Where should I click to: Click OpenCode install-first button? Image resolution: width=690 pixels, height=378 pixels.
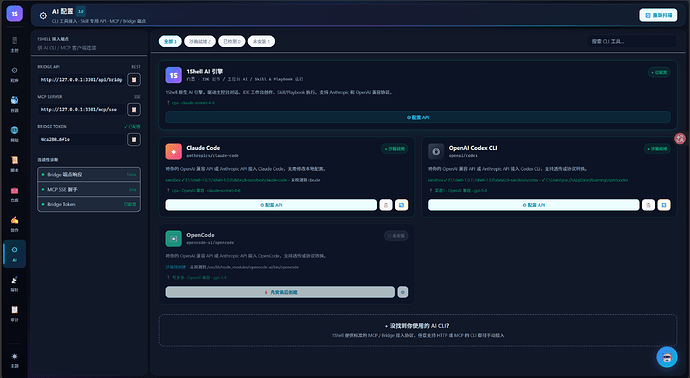click(280, 292)
